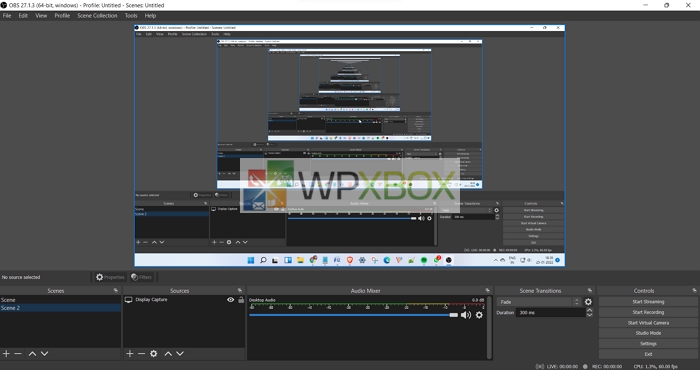
Task: Lock the Display Capture source
Action: point(241,300)
